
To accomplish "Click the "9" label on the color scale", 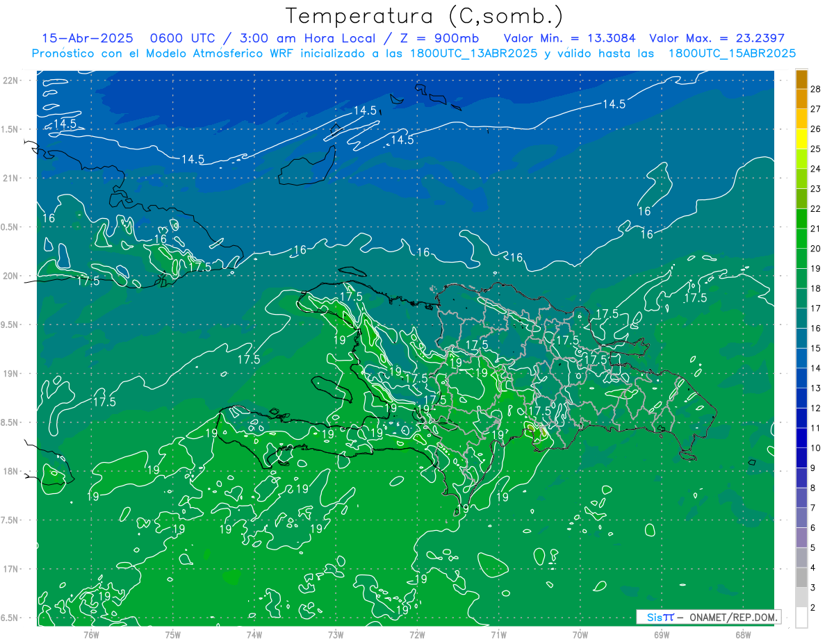I will [814, 468].
